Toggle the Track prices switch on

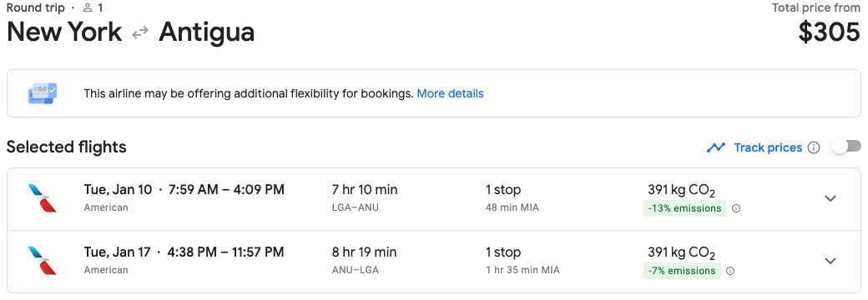[x=846, y=147]
